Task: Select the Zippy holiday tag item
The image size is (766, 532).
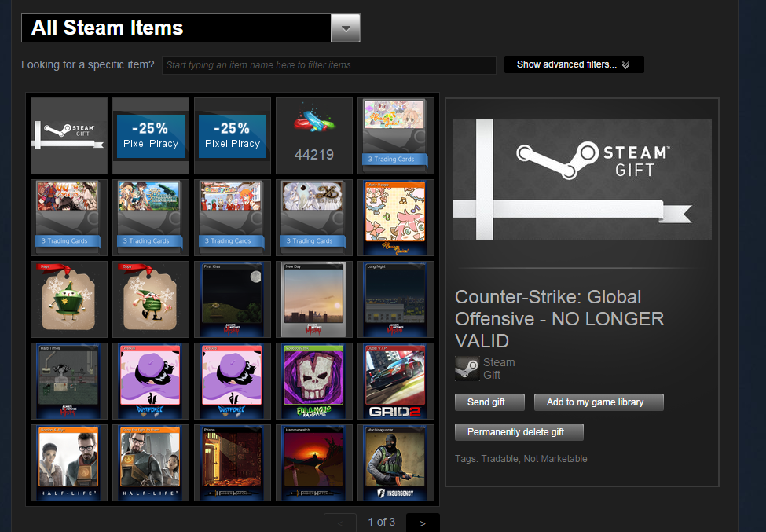Action: pos(151,299)
